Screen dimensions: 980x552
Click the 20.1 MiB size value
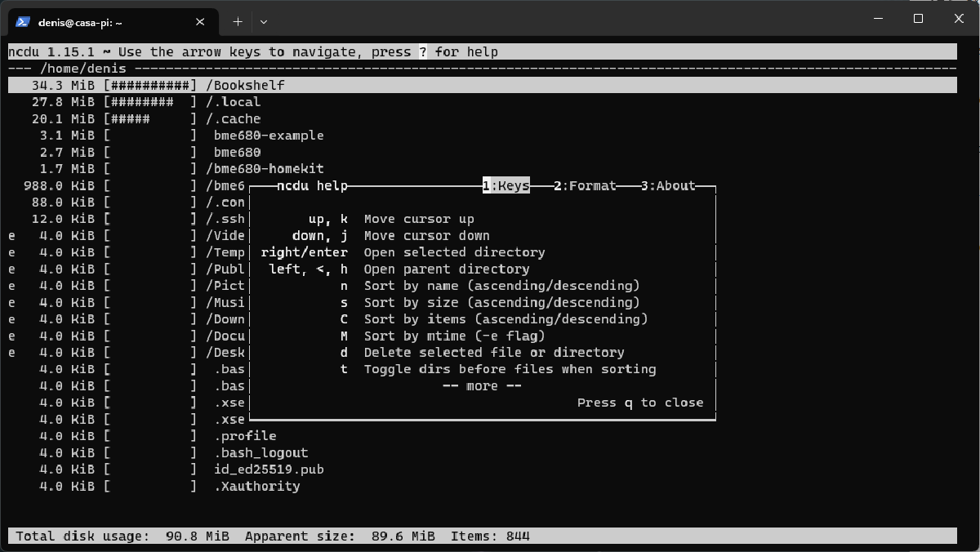coord(63,118)
